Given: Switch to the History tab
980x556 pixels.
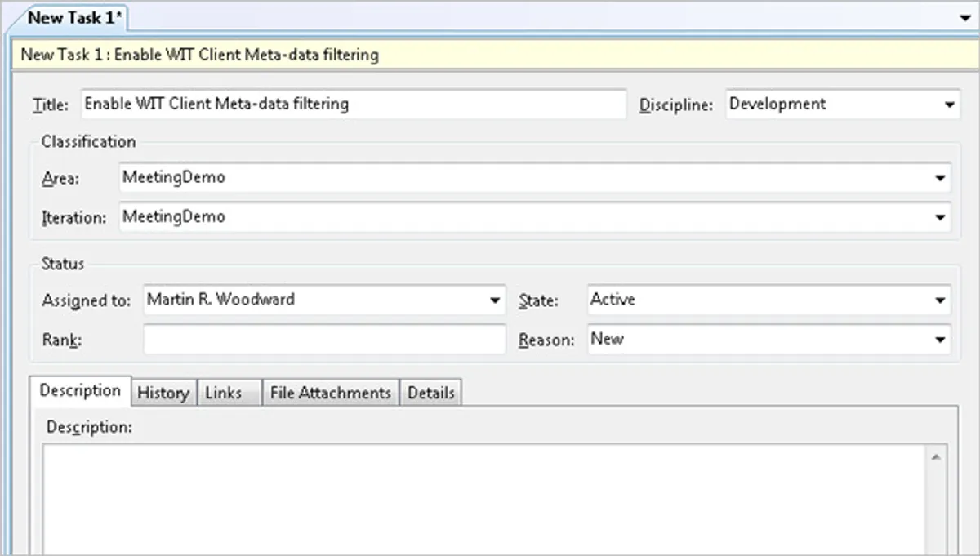Looking at the screenshot, I should (163, 393).
